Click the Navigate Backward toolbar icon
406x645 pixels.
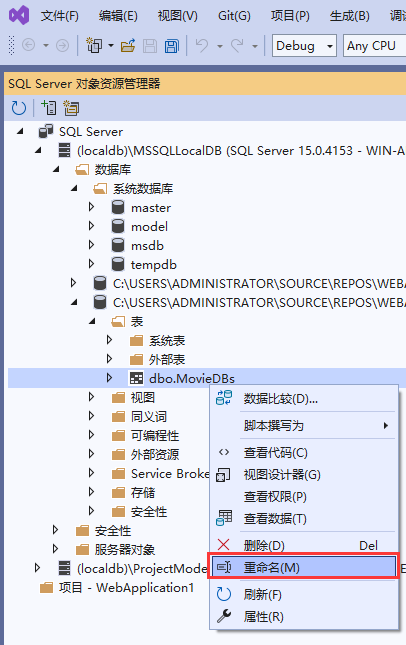point(28,45)
